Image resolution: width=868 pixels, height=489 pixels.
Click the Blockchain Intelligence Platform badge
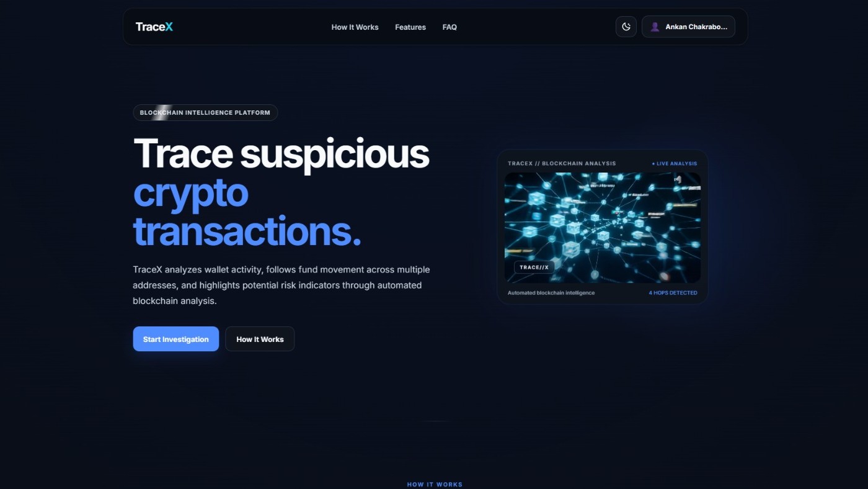click(205, 112)
